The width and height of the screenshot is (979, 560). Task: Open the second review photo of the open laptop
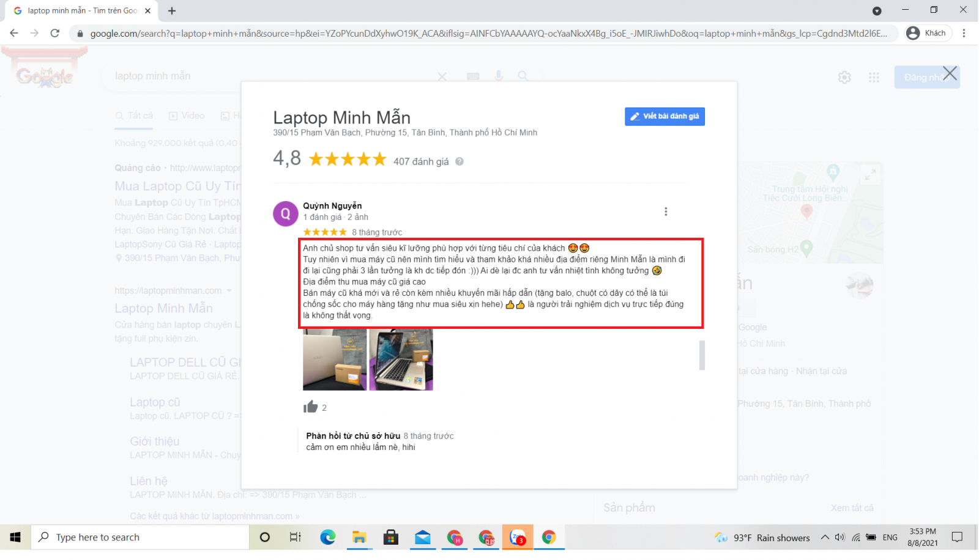401,359
